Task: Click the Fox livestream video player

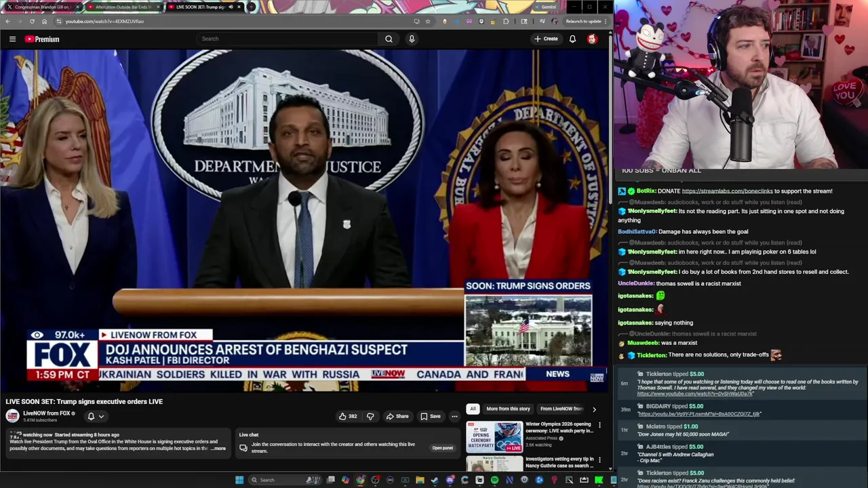Action: (x=305, y=220)
